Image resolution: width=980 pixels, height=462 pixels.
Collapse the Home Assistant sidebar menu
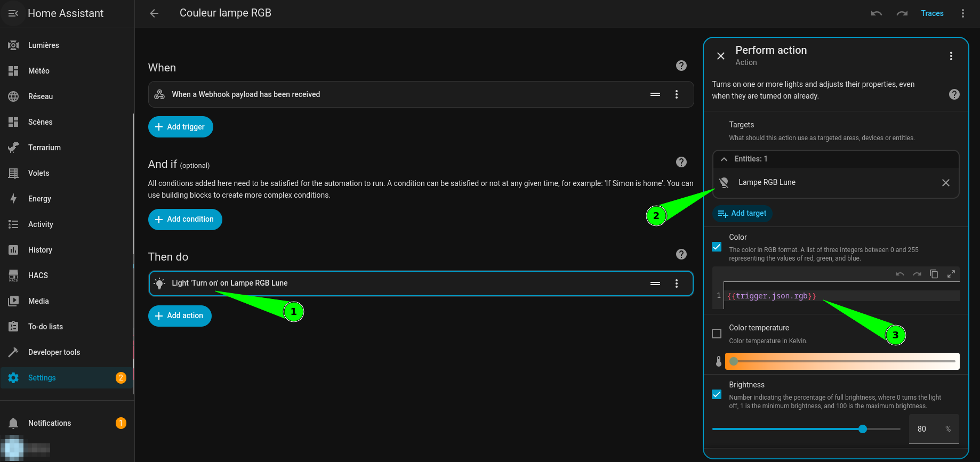13,13
